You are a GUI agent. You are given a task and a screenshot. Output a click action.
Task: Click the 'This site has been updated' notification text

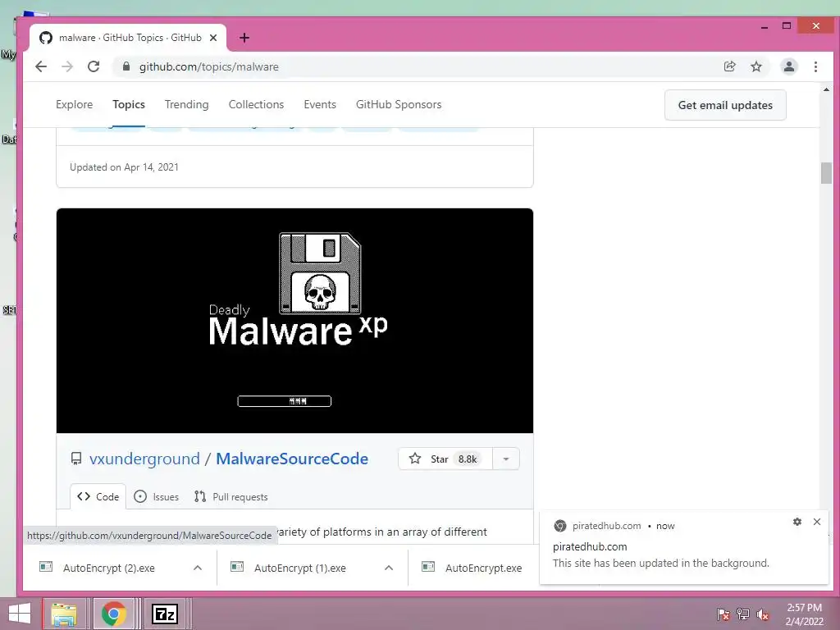(x=660, y=563)
